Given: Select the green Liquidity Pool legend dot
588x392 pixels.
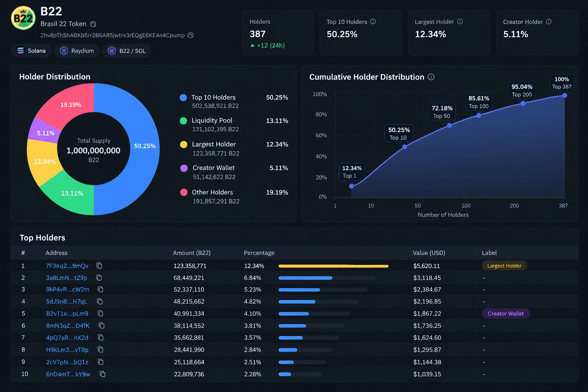Looking at the screenshot, I should click(183, 121).
